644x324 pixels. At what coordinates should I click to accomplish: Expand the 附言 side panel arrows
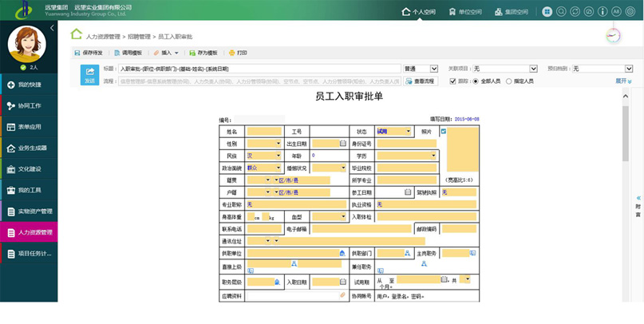638,198
